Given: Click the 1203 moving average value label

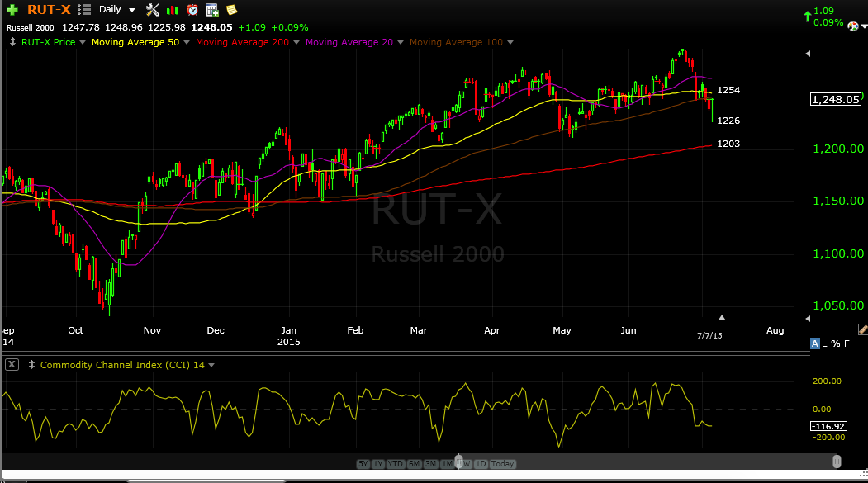Looking at the screenshot, I should [728, 144].
